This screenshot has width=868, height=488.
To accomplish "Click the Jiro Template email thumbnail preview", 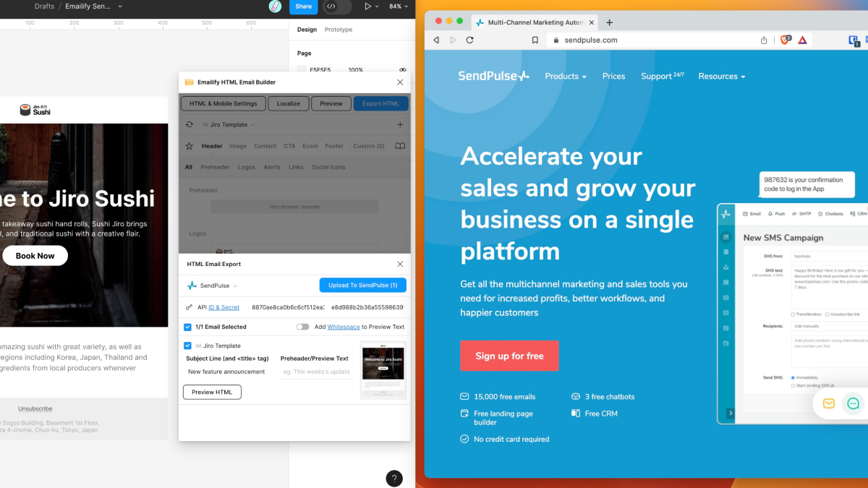I will click(383, 370).
